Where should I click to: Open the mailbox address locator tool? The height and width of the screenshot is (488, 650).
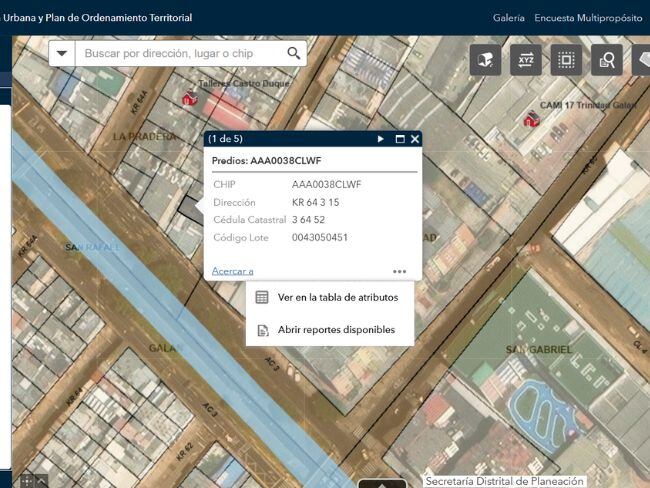[x=487, y=60]
